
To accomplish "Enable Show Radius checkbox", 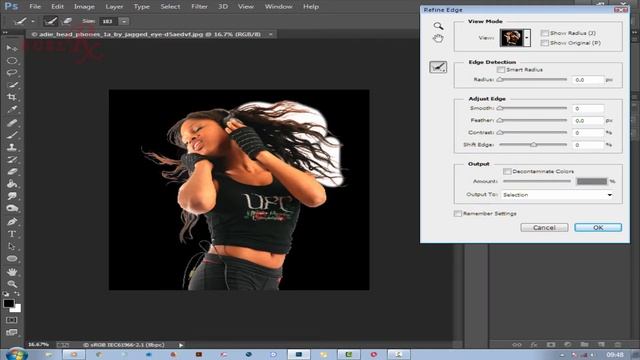I will (x=544, y=33).
